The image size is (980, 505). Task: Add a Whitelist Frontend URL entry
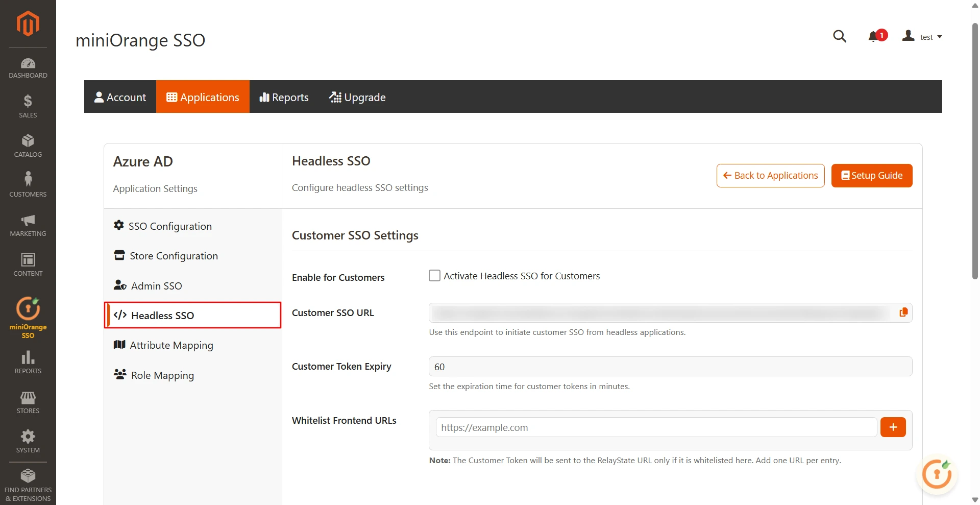(892, 427)
